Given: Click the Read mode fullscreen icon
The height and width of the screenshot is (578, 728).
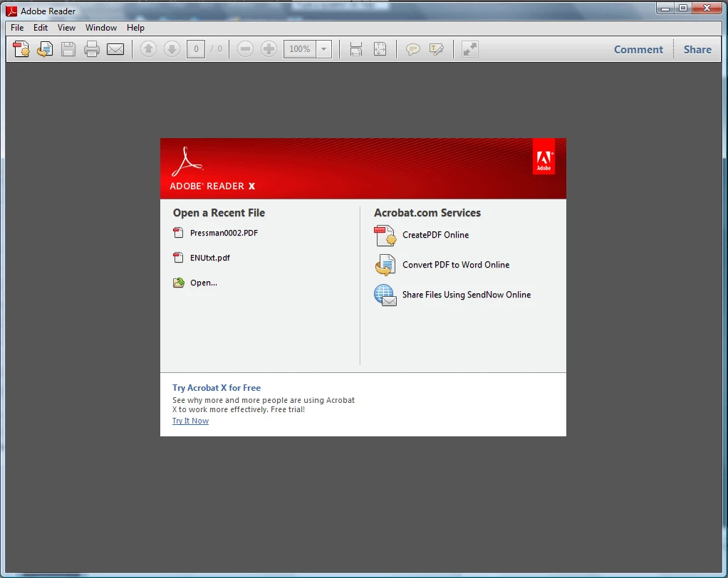Looking at the screenshot, I should pos(470,49).
